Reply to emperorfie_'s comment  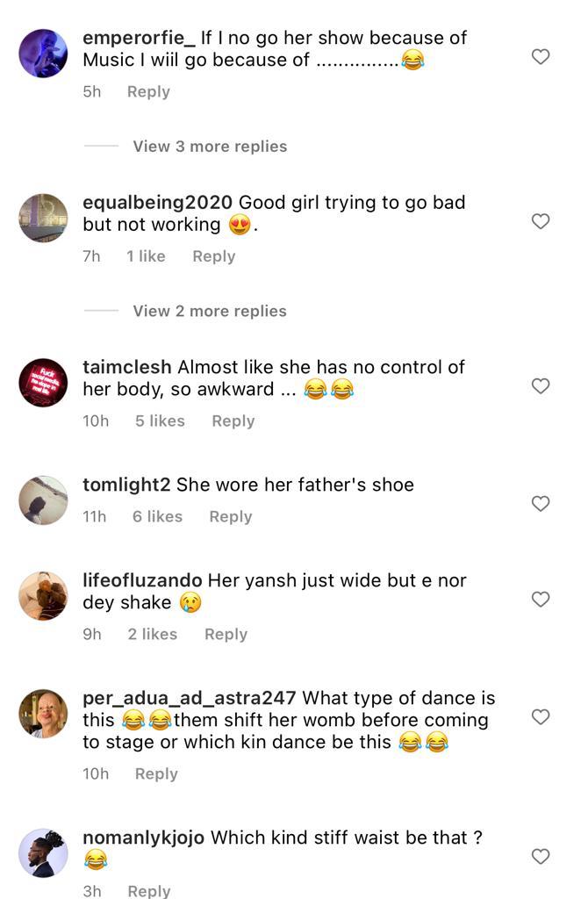(148, 91)
